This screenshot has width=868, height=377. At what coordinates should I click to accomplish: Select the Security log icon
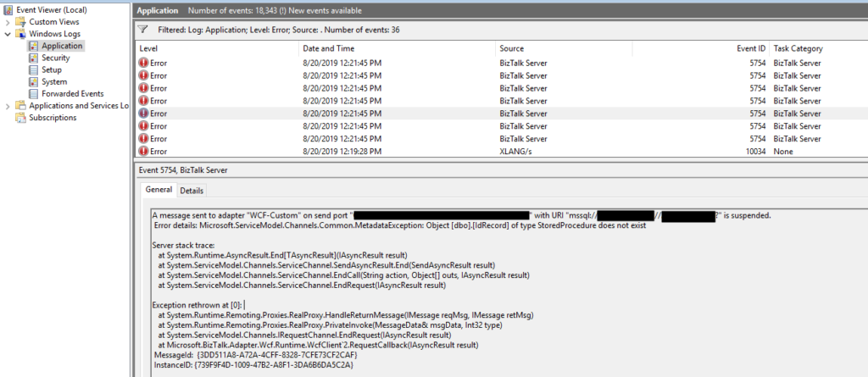click(x=33, y=58)
